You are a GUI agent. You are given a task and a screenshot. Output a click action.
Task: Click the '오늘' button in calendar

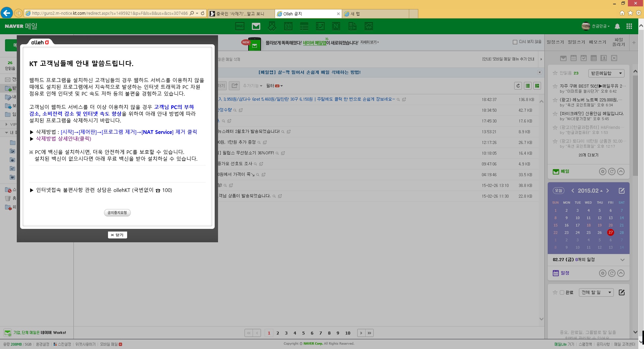point(558,191)
